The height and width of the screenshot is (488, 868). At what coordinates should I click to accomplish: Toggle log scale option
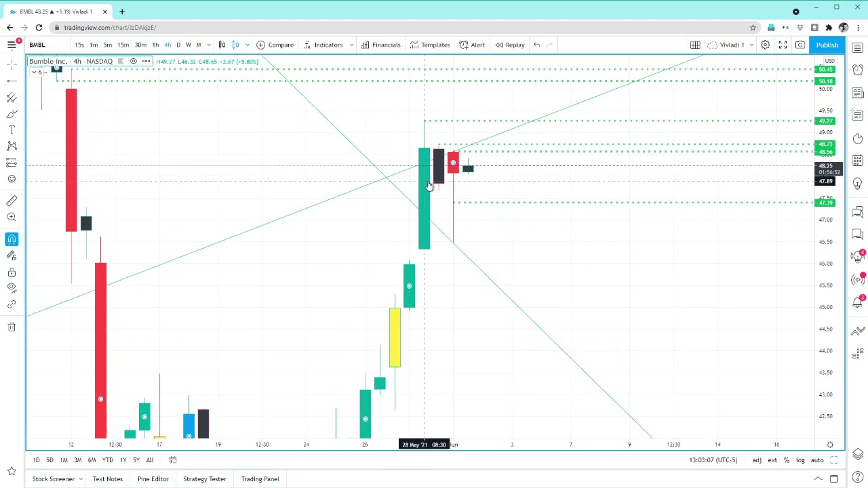tap(800, 460)
